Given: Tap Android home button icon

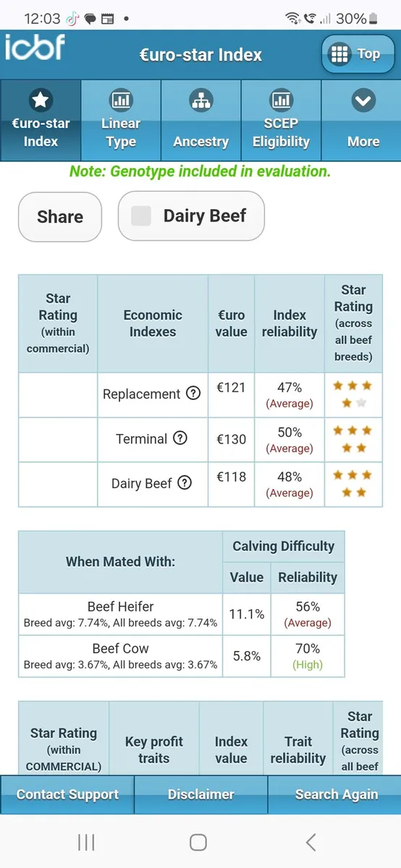Looking at the screenshot, I should pos(198,842).
